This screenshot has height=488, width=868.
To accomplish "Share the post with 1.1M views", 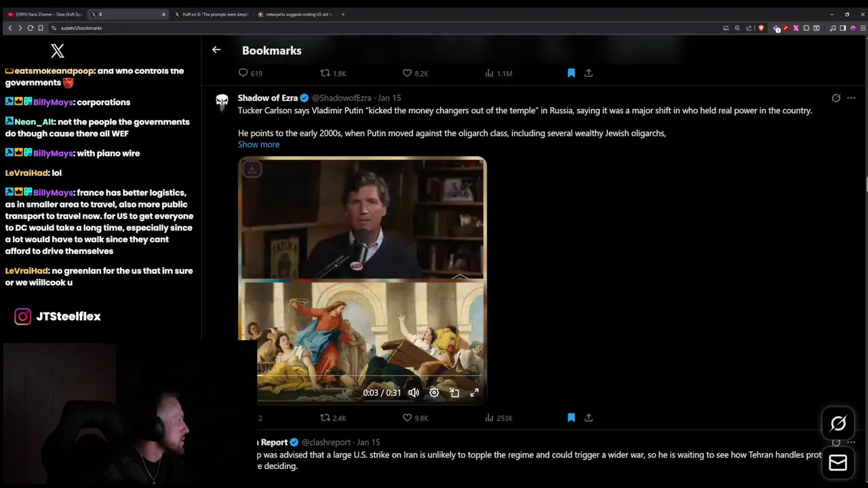I will click(x=589, y=73).
